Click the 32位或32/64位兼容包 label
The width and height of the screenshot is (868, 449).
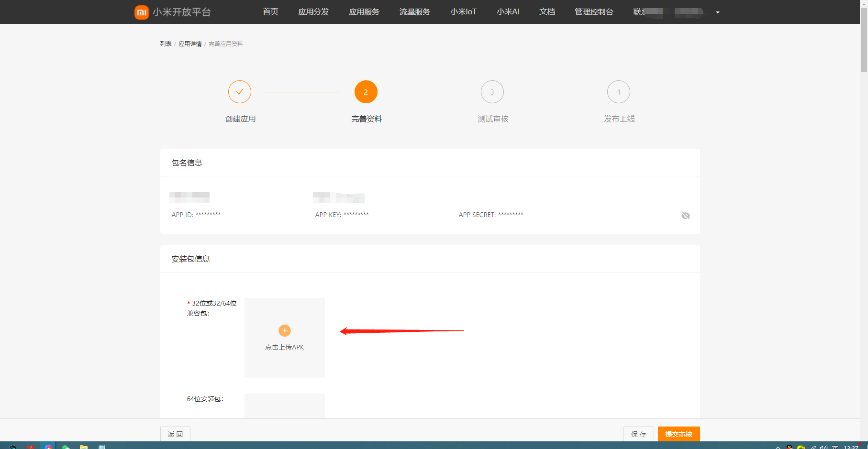pos(212,308)
